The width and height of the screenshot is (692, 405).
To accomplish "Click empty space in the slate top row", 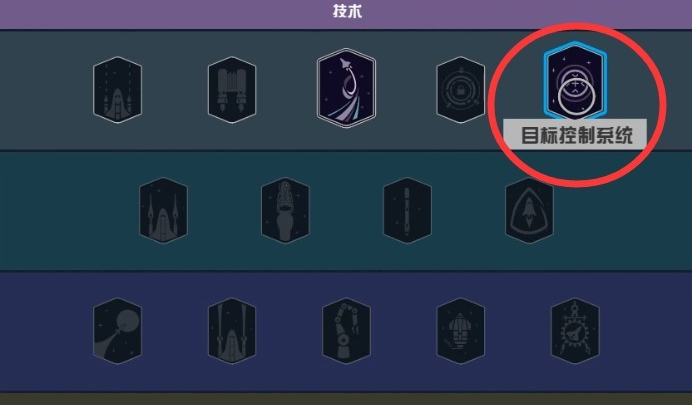I will [44, 90].
